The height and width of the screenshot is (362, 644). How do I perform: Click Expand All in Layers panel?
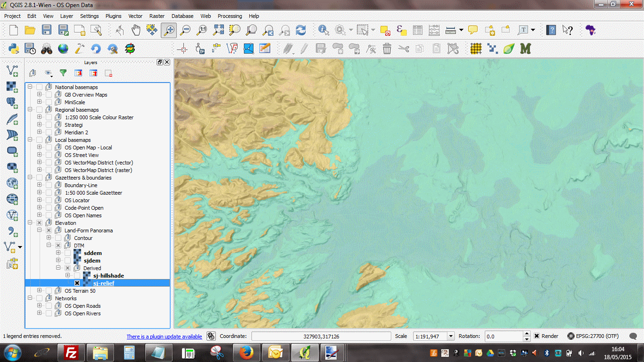click(78, 73)
